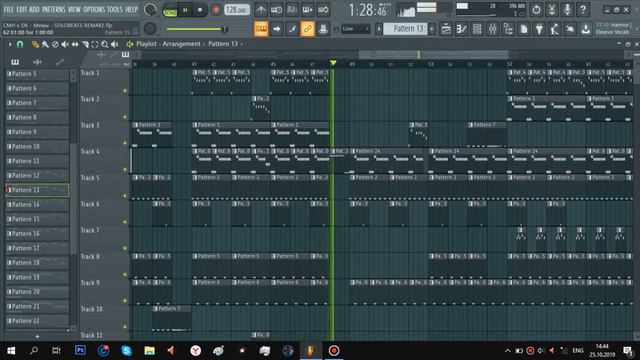This screenshot has height=360, width=640.
Task: Click 'Arrangement' in the playlist breadcrumb
Action: [x=181, y=44]
